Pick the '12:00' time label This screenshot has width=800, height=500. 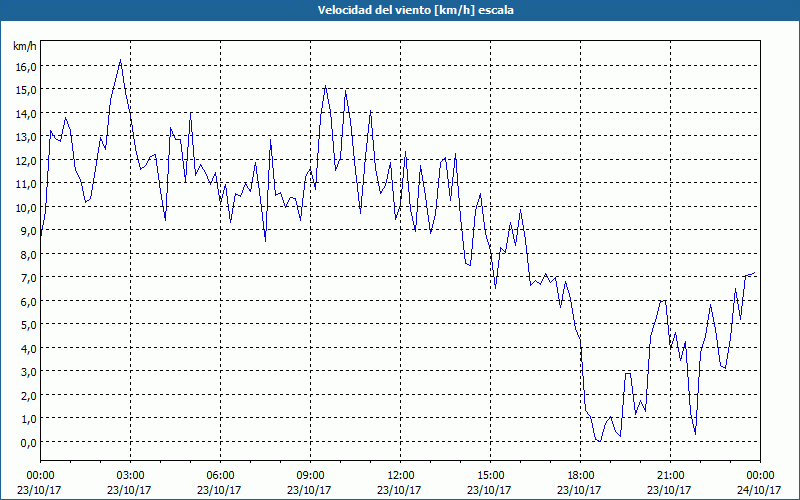click(401, 476)
